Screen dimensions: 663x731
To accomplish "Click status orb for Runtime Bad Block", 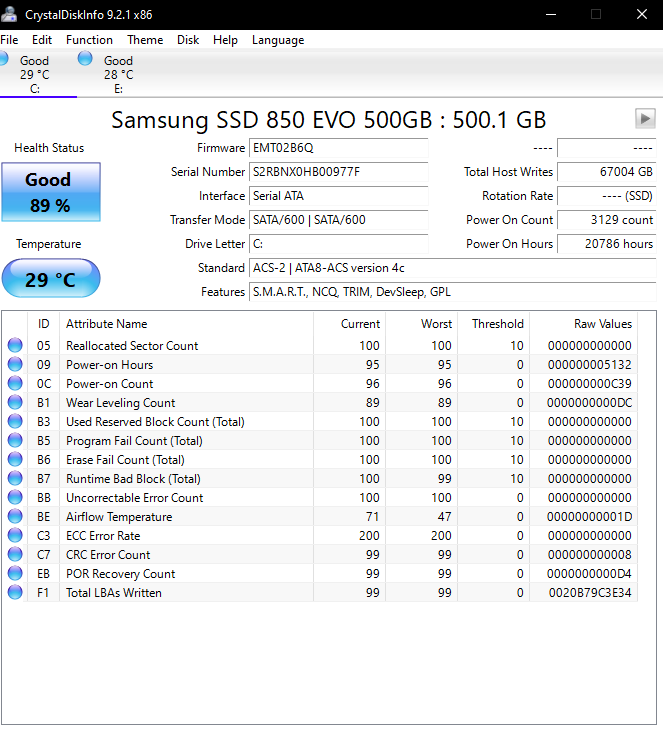I will pos(15,478).
